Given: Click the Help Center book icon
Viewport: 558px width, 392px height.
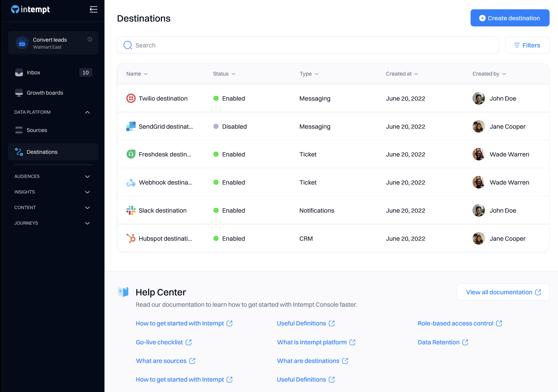Looking at the screenshot, I should 123,292.
